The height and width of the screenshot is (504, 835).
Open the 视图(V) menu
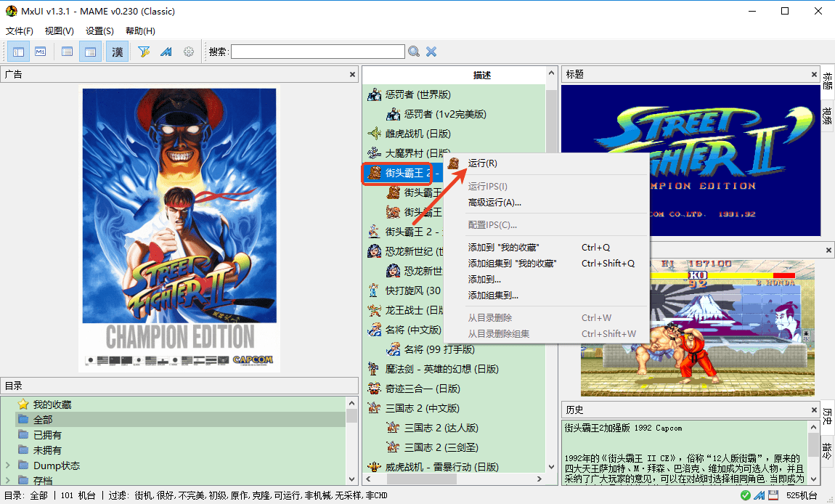pyautogui.click(x=58, y=31)
